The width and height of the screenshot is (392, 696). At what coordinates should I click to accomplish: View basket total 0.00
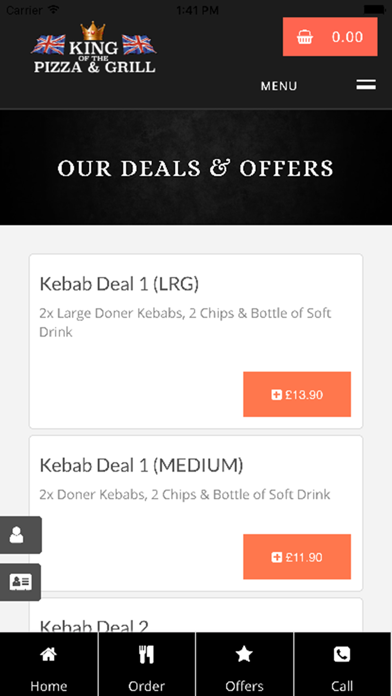click(347, 37)
